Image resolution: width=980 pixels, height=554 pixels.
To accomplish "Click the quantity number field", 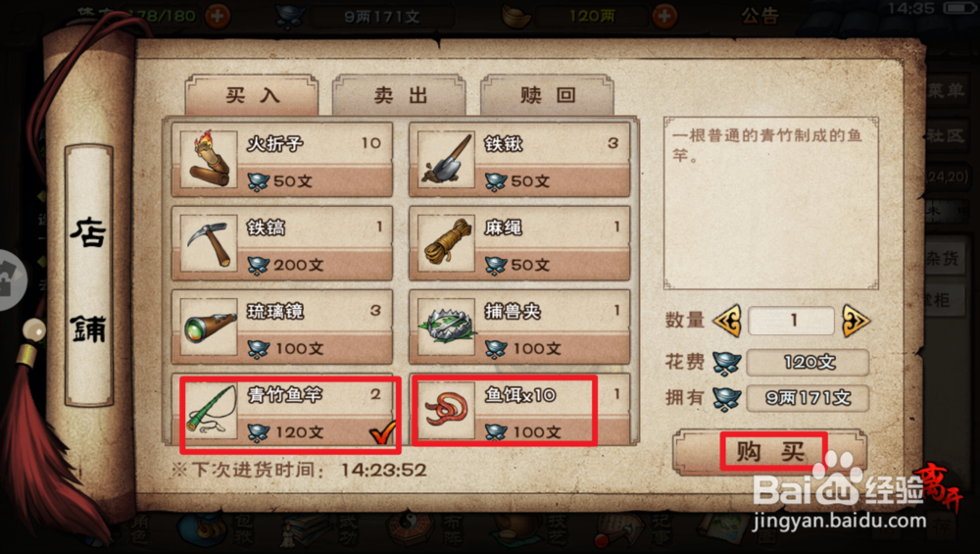I will (x=791, y=321).
